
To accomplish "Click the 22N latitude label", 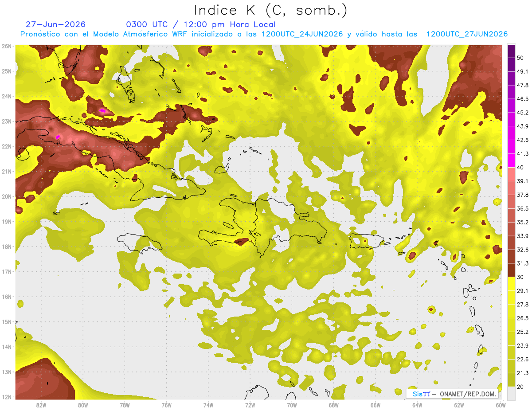I will [6, 146].
